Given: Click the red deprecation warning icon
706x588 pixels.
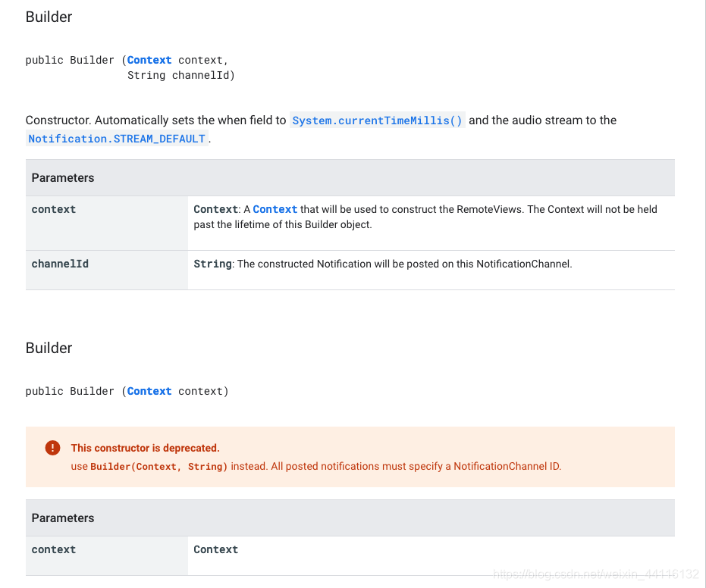Looking at the screenshot, I should [x=52, y=448].
